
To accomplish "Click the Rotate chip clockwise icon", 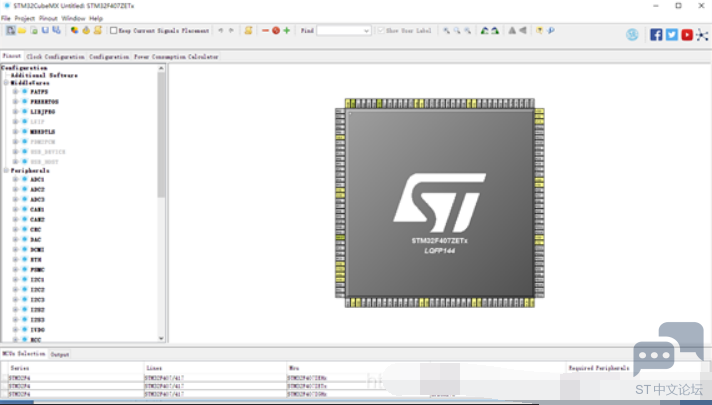I will pyautogui.click(x=485, y=30).
